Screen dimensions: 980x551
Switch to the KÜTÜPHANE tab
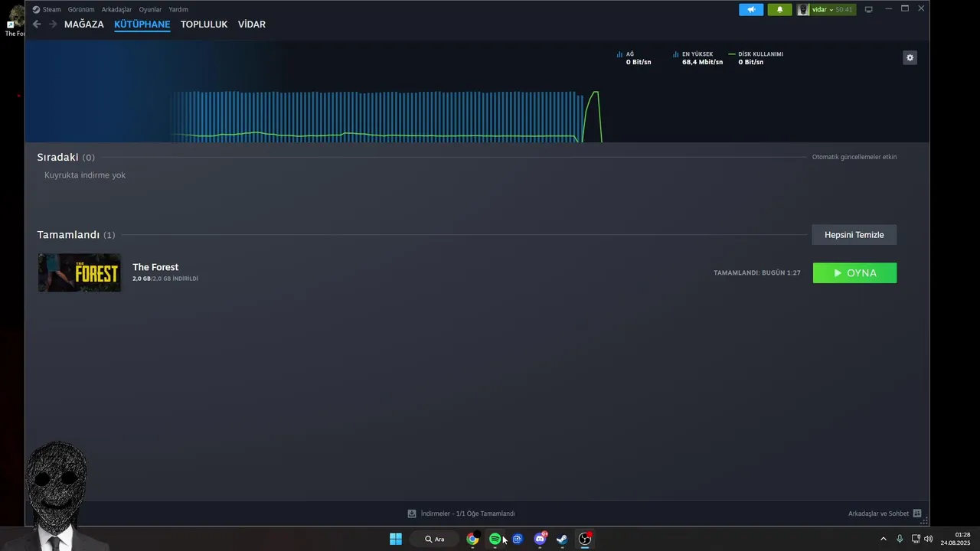click(x=142, y=24)
